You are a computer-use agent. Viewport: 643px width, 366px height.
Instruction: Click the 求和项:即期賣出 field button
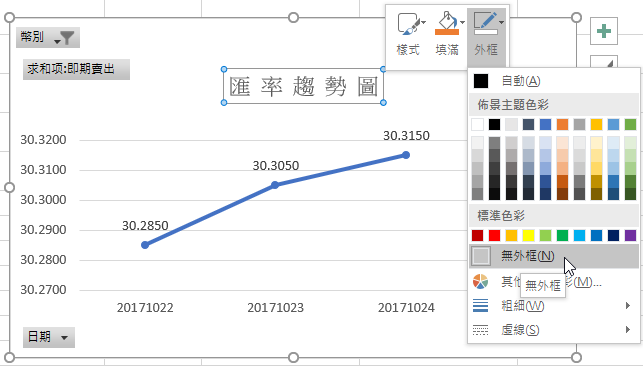76,69
